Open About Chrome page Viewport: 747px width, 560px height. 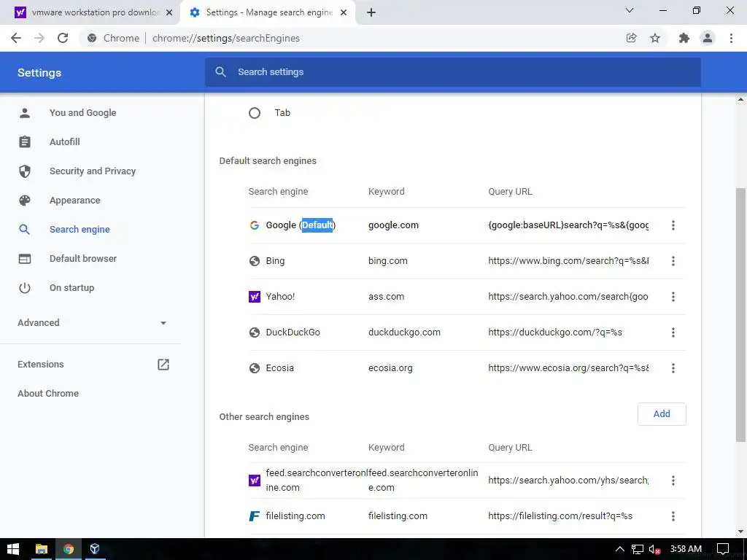48,393
